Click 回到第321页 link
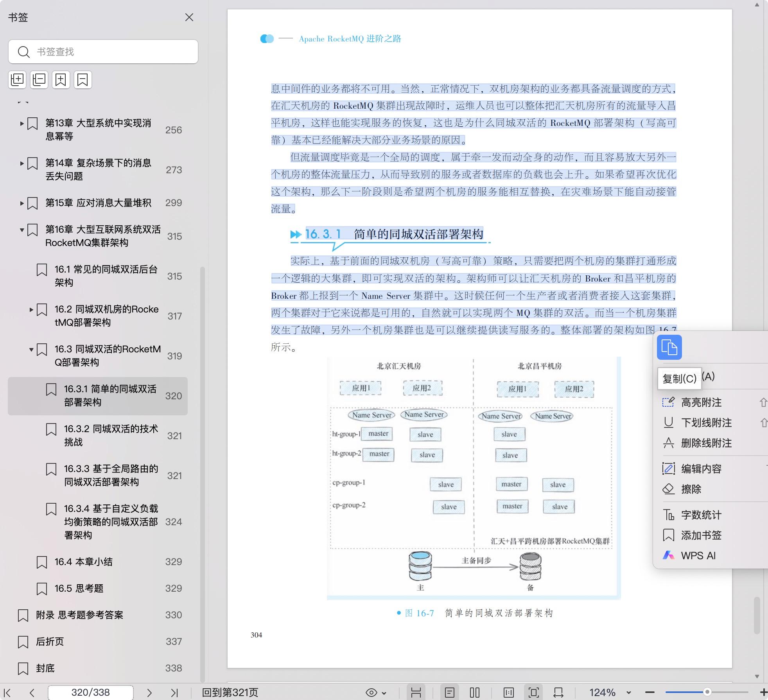 pos(230,693)
